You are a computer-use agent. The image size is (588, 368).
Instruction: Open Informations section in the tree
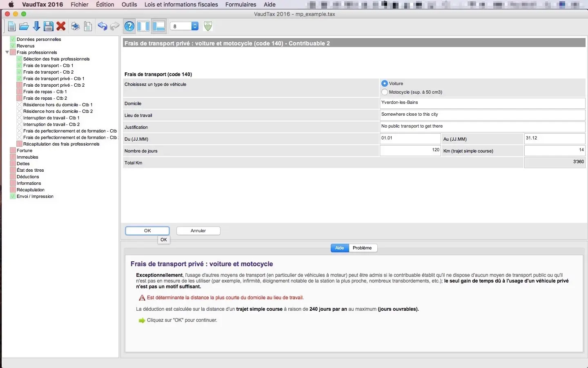[29, 183]
